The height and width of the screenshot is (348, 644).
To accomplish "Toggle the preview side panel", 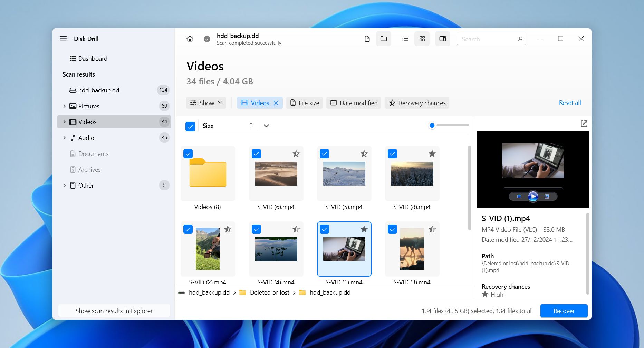I will tap(442, 39).
